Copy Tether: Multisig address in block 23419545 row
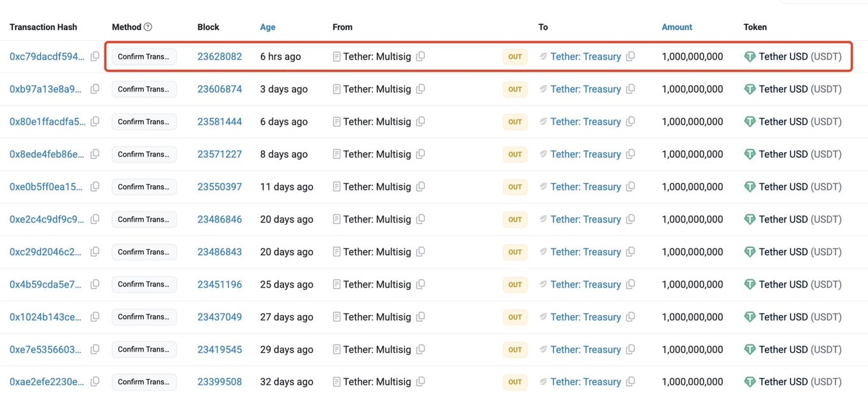The width and height of the screenshot is (868, 397). [420, 349]
